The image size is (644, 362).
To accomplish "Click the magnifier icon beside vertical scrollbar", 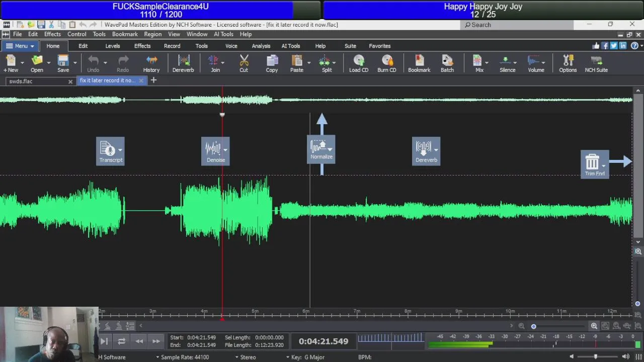I will (638, 251).
